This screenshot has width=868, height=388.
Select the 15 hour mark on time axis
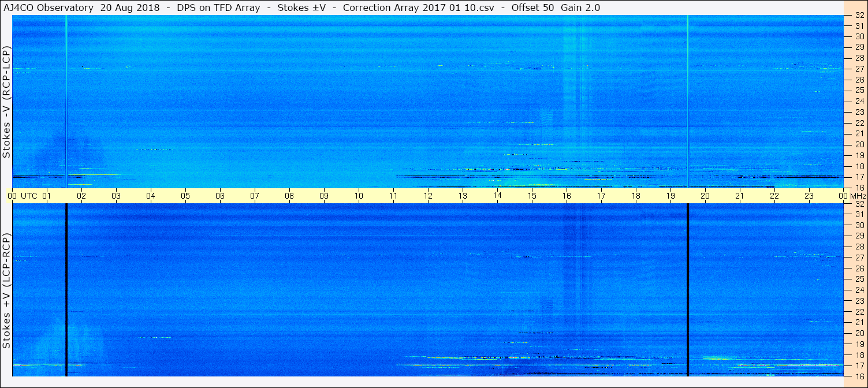click(532, 196)
